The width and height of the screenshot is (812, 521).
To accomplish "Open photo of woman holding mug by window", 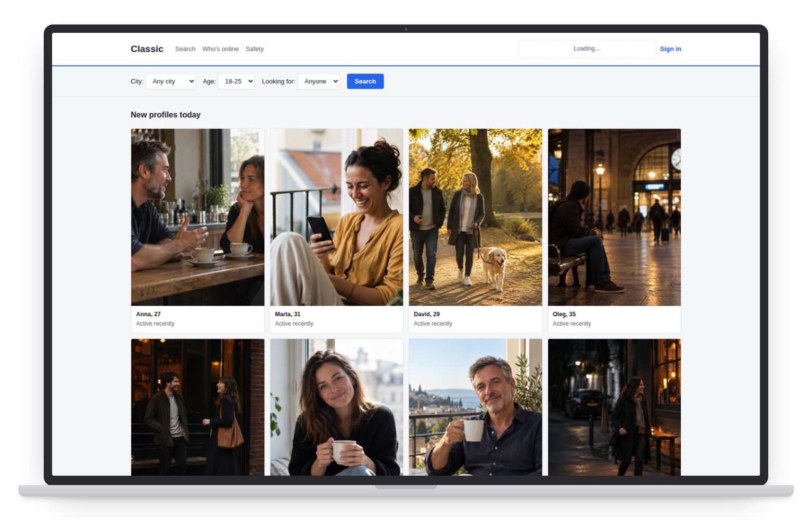I will coord(337,407).
